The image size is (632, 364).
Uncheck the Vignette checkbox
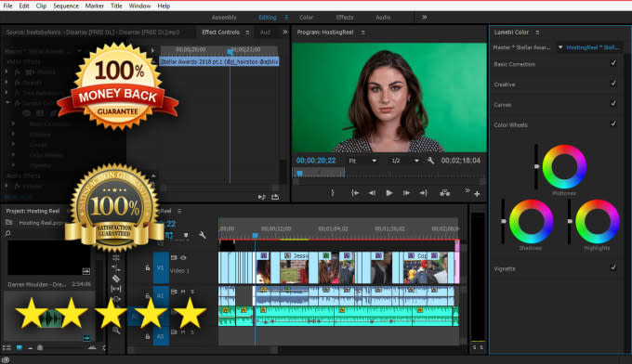tap(613, 266)
